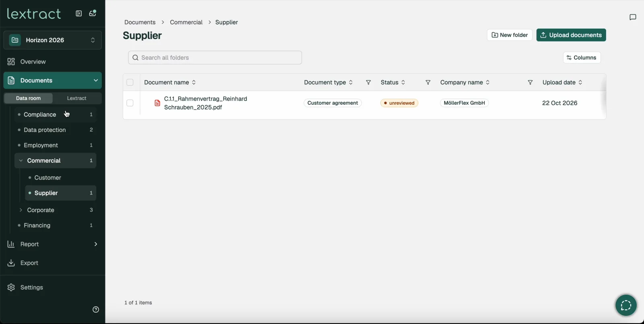Image resolution: width=644 pixels, height=324 pixels.
Task: Create a New folder
Action: click(510, 35)
